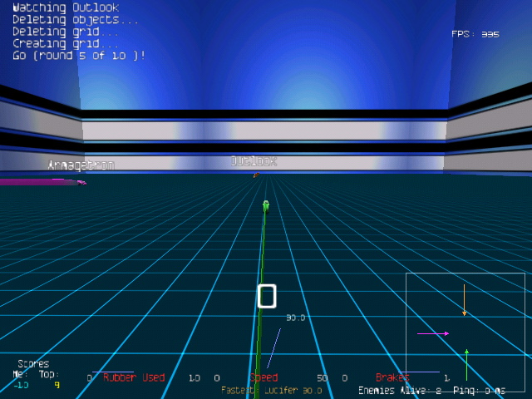Click the FPS counter readout

click(x=475, y=34)
